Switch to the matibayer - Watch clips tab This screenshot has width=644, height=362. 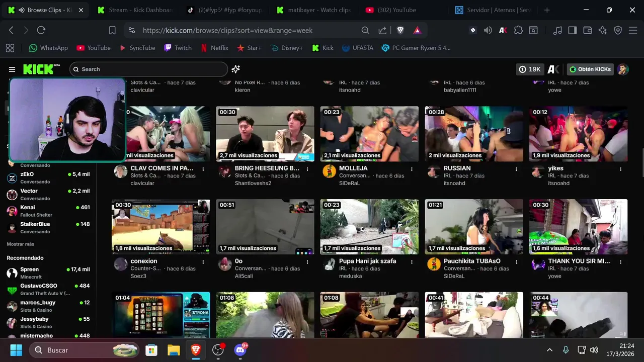(x=313, y=10)
